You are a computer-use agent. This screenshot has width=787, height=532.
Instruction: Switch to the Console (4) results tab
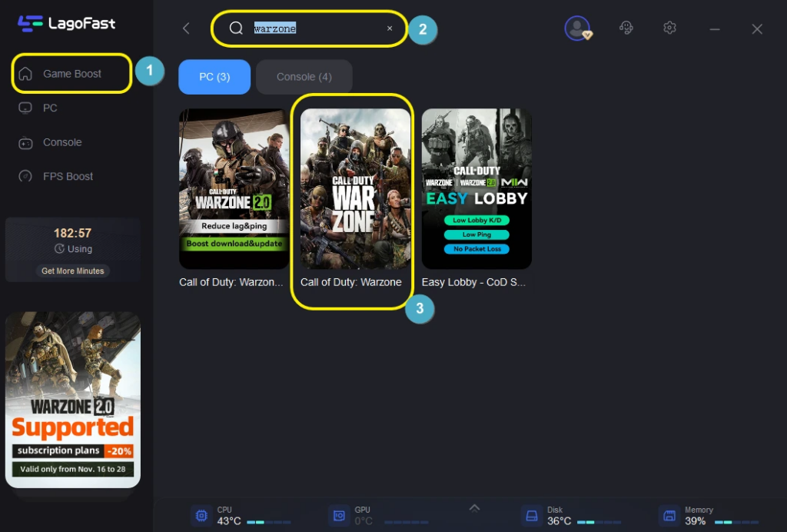(304, 76)
